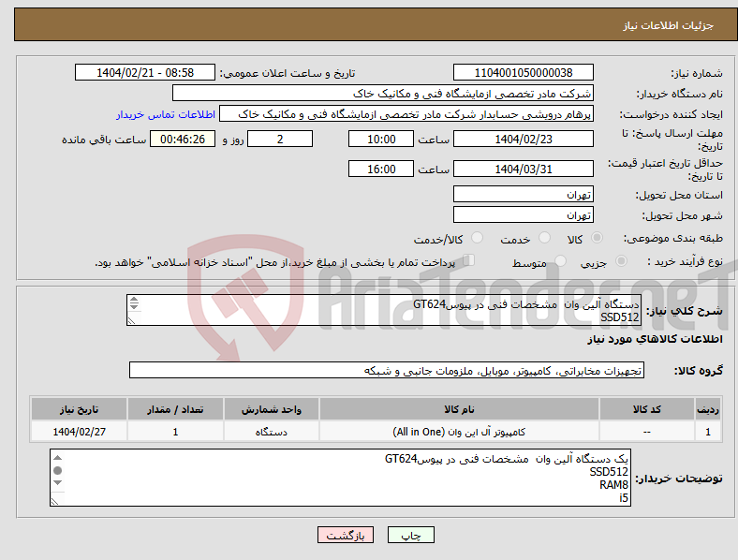The height and width of the screenshot is (560, 738).
Task: Click the اطلاعات کالاهای مورد نیاز section heading
Action: click(655, 339)
